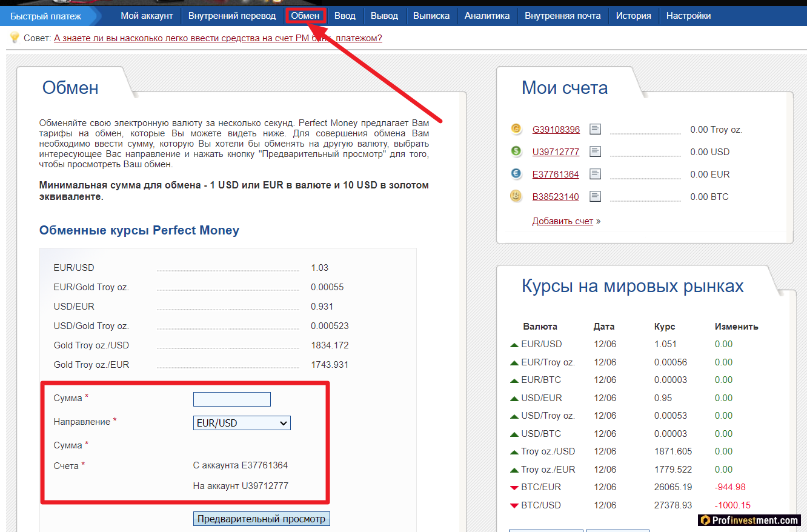Click the green up arrow beside EUR/USD
Viewport: 807px width, 532px height.
514,345
